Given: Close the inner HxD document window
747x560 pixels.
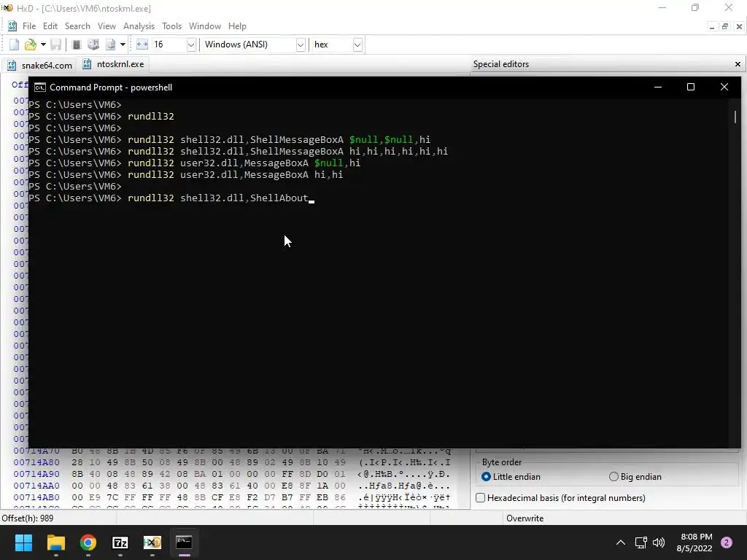Looking at the screenshot, I should (739, 27).
